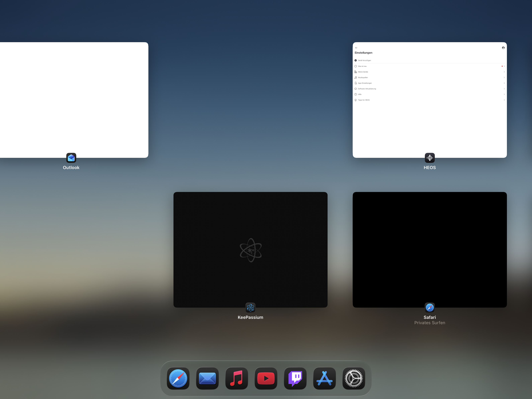
Task: Open the App Store icon
Action: tap(324, 378)
